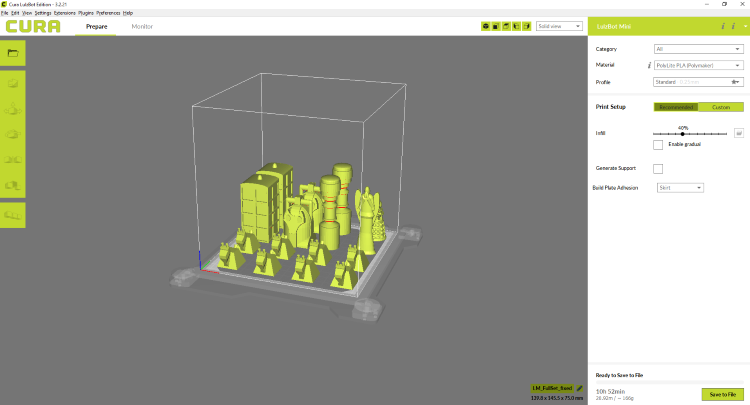Enable gradual infill checkbox
Screen dimensions: 750x405
(x=658, y=145)
